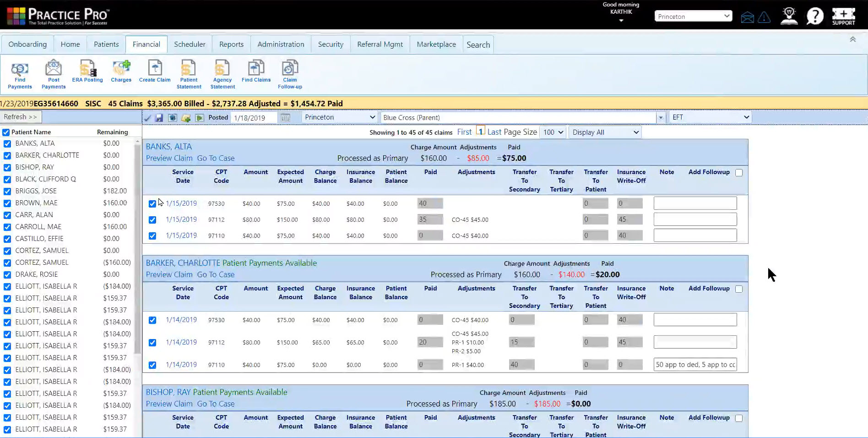This screenshot has height=438, width=868.
Task: Toggle Add Followup checkbox for BARKER, CHARLOTTE
Action: tap(739, 289)
